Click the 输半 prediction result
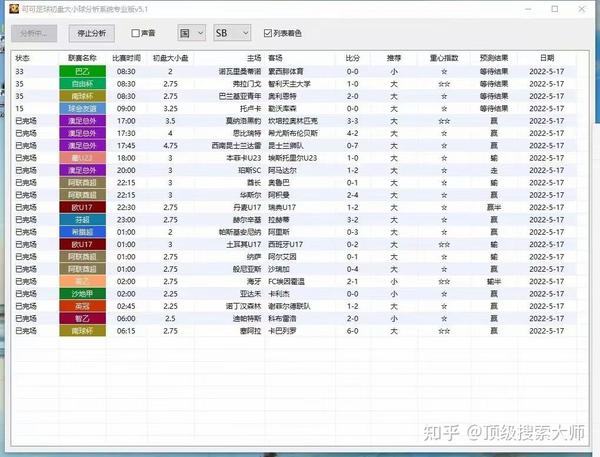This screenshot has width=600, height=457. tap(494, 282)
